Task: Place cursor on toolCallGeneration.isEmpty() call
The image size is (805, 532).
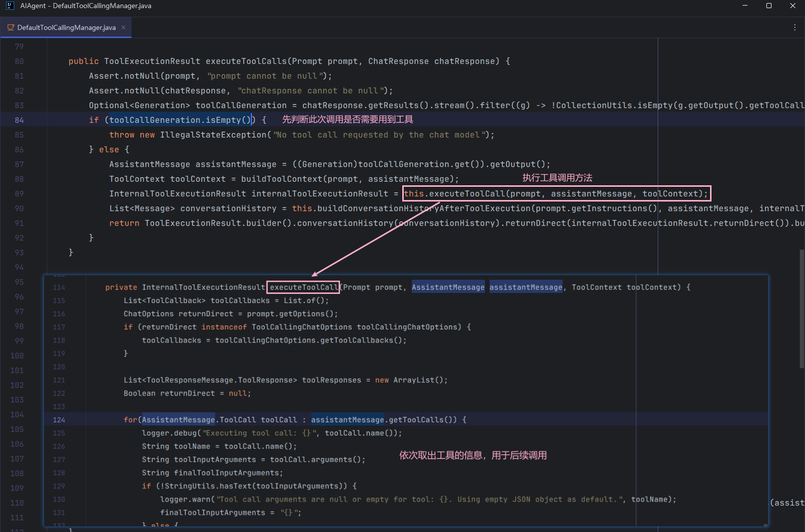Action: (x=180, y=120)
